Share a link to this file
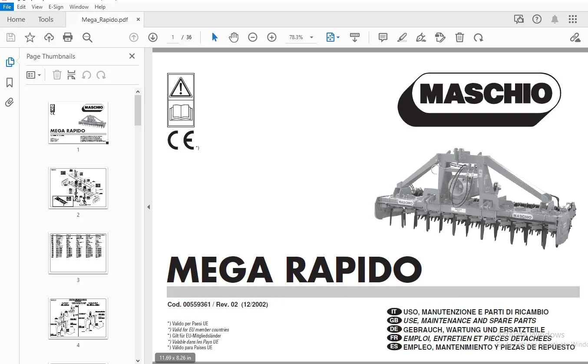The height and width of the screenshot is (364, 588). point(575,38)
